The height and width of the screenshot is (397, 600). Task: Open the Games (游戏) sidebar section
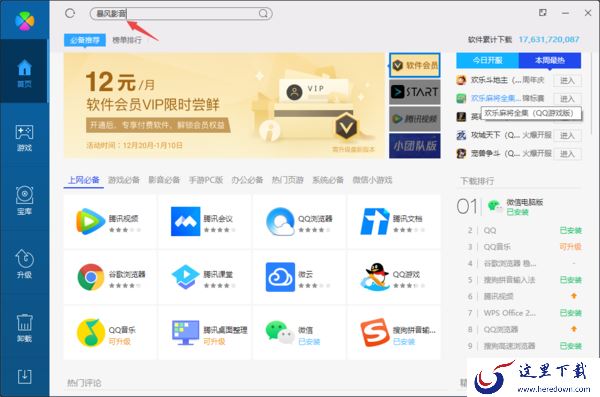pos(24,138)
